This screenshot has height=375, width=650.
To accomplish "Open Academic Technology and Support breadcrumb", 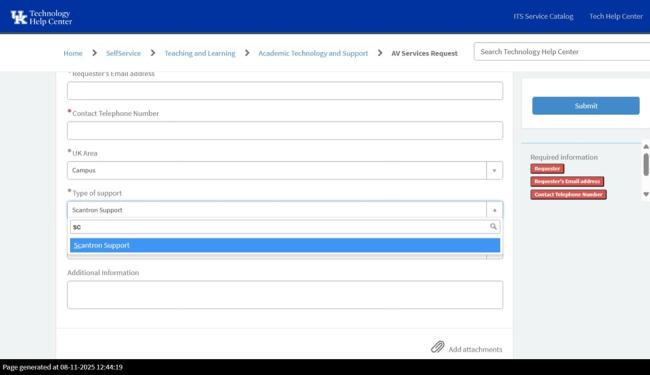I will click(x=313, y=53).
